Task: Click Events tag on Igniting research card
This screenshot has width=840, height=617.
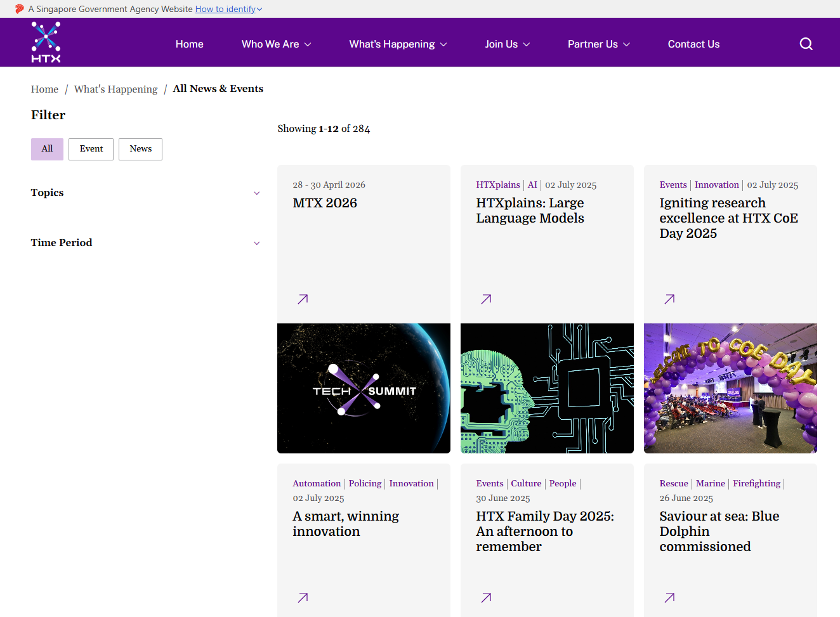Action: click(673, 185)
